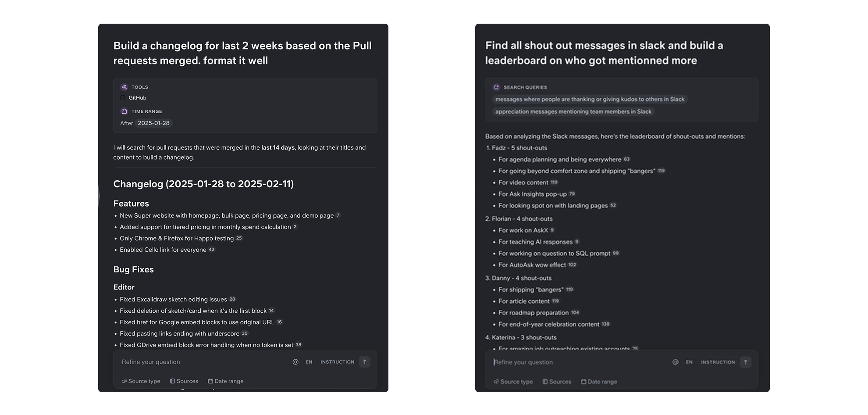Click the @ mention icon in the right input
The height and width of the screenshot is (415, 868).
pyautogui.click(x=676, y=362)
